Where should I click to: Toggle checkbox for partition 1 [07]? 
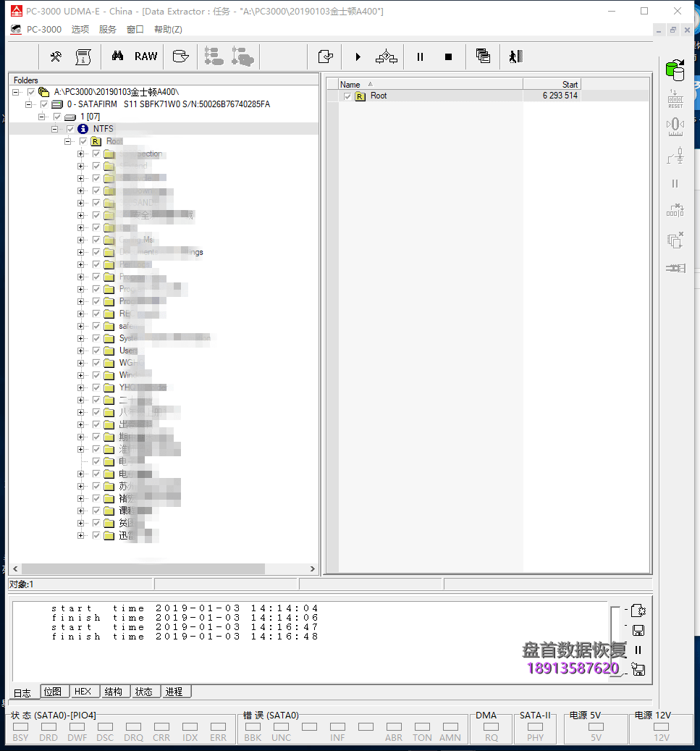(x=57, y=117)
